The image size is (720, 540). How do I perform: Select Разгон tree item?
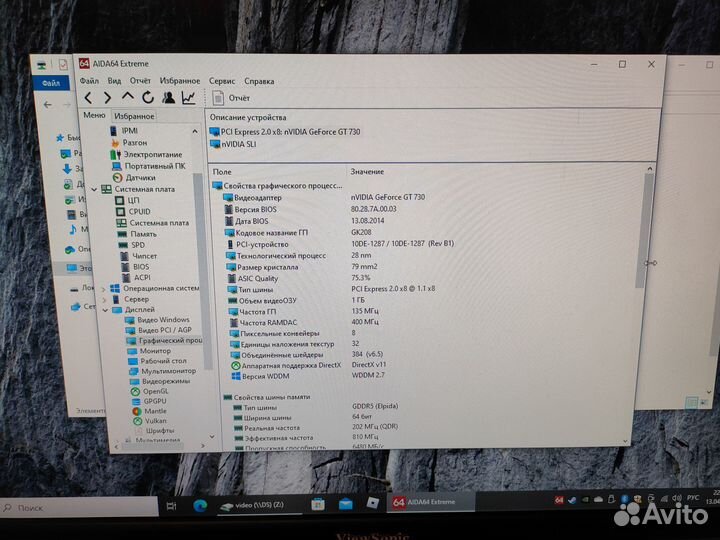coord(129,143)
